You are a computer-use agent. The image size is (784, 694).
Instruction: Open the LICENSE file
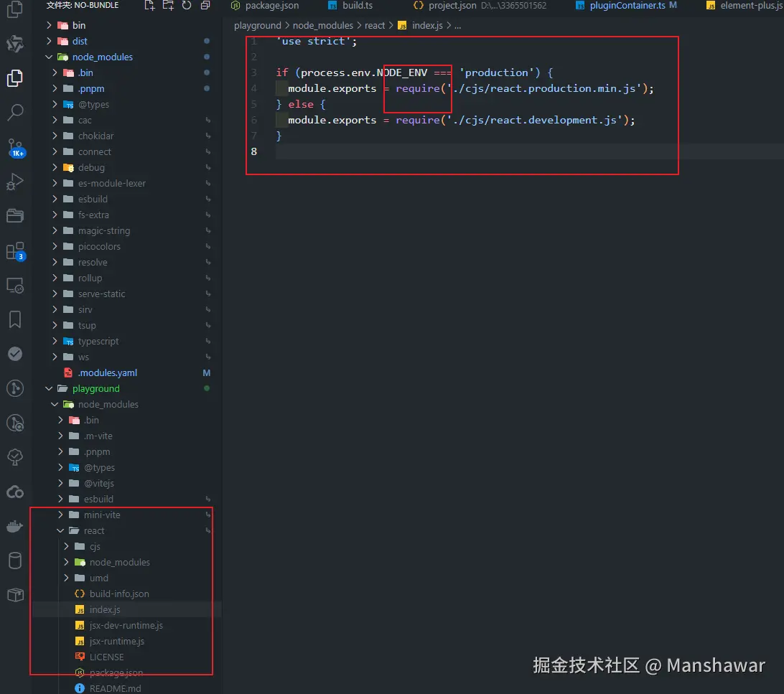pyautogui.click(x=127, y=657)
